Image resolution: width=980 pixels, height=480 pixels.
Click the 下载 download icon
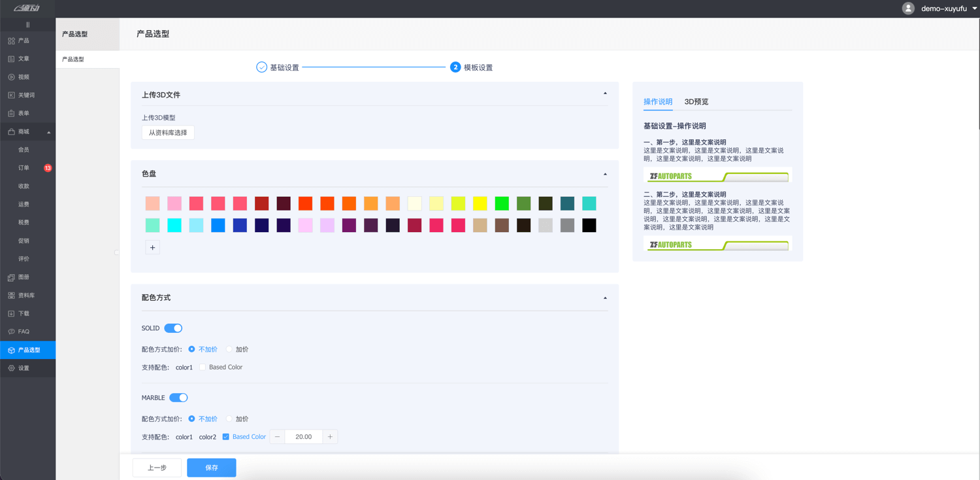(11, 314)
